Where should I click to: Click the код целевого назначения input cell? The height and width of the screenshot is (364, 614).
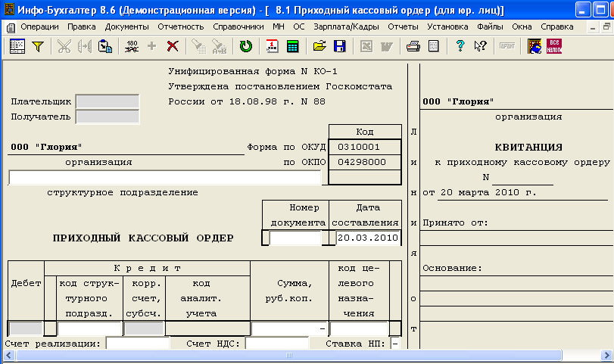pyautogui.click(x=359, y=328)
